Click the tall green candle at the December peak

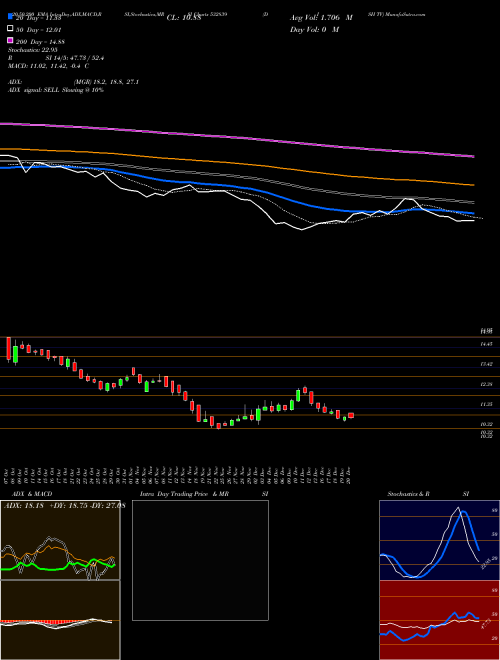pos(298,395)
